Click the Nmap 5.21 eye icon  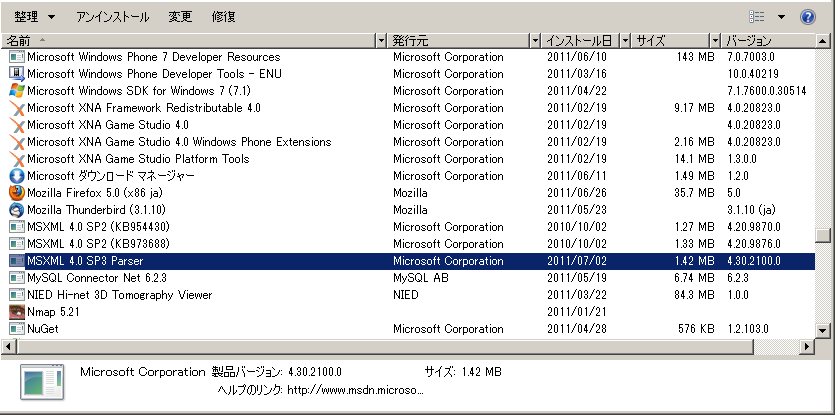click(16, 312)
